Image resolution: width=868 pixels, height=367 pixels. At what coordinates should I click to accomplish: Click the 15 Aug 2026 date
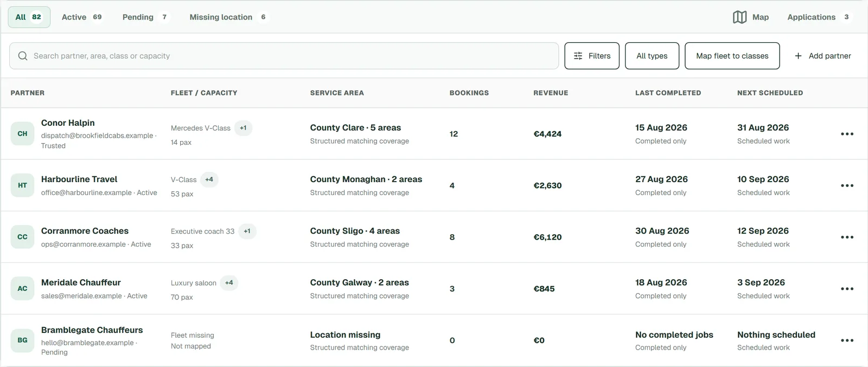tap(661, 128)
